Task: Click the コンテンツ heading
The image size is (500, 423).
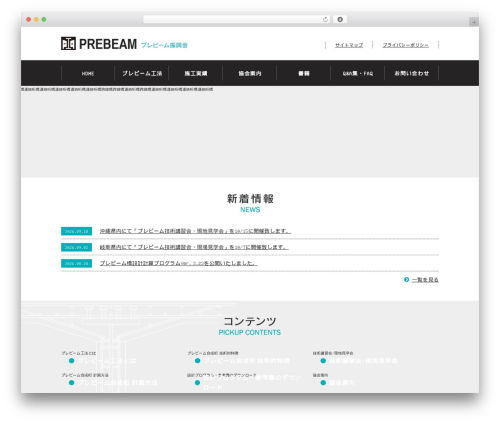Action: click(x=250, y=321)
